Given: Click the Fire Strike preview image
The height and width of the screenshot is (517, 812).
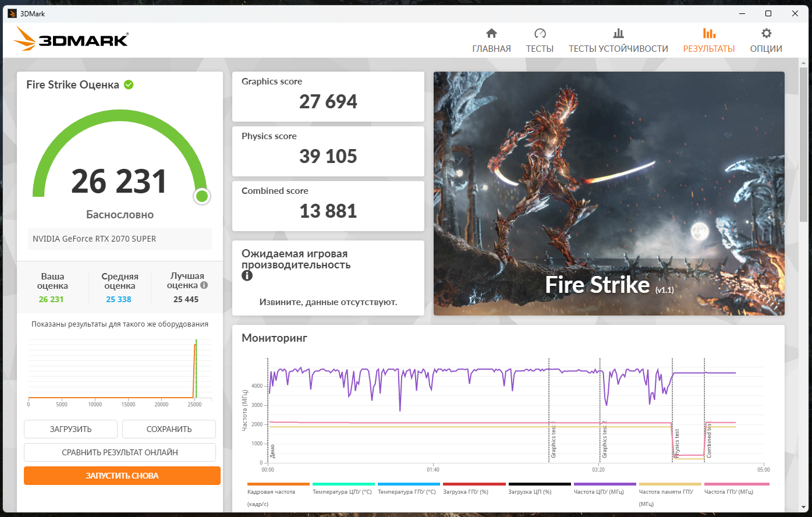Looking at the screenshot, I should [609, 193].
